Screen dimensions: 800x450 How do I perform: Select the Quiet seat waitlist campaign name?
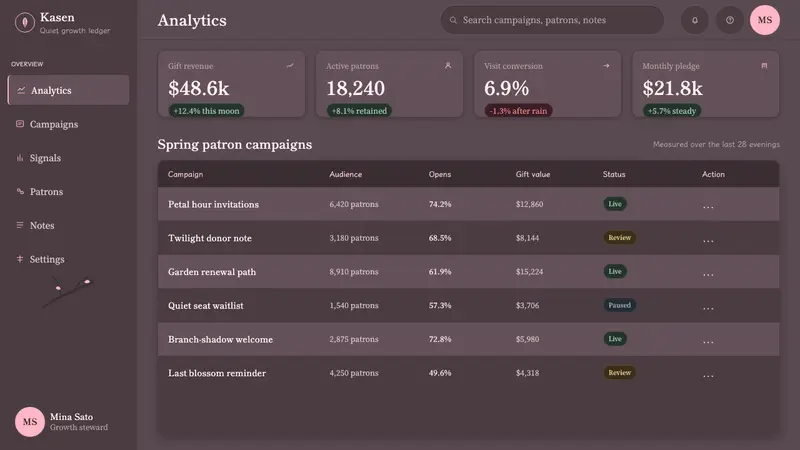206,305
